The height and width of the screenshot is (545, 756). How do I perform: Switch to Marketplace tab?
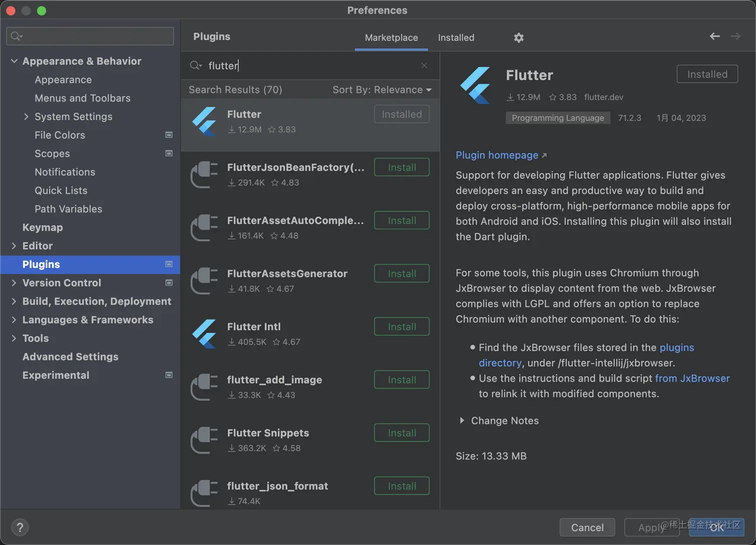point(391,37)
